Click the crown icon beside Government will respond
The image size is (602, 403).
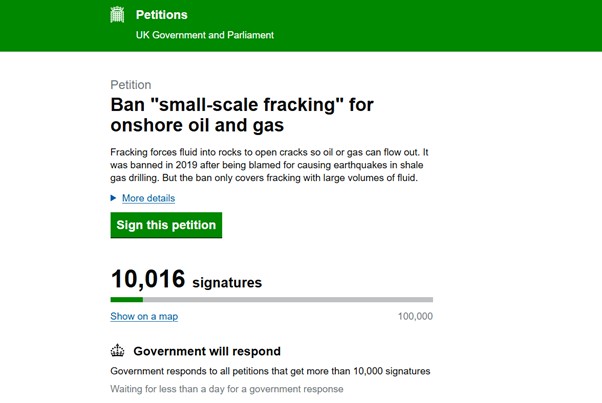pyautogui.click(x=117, y=351)
